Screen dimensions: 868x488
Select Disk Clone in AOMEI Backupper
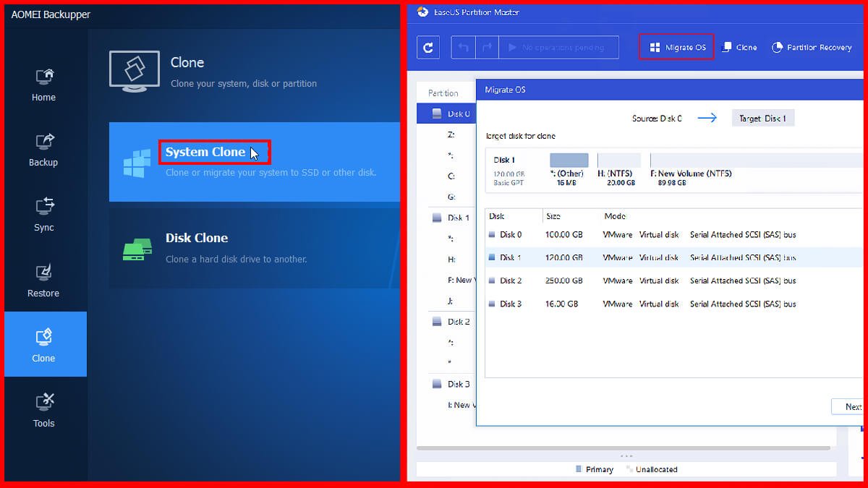(197, 237)
